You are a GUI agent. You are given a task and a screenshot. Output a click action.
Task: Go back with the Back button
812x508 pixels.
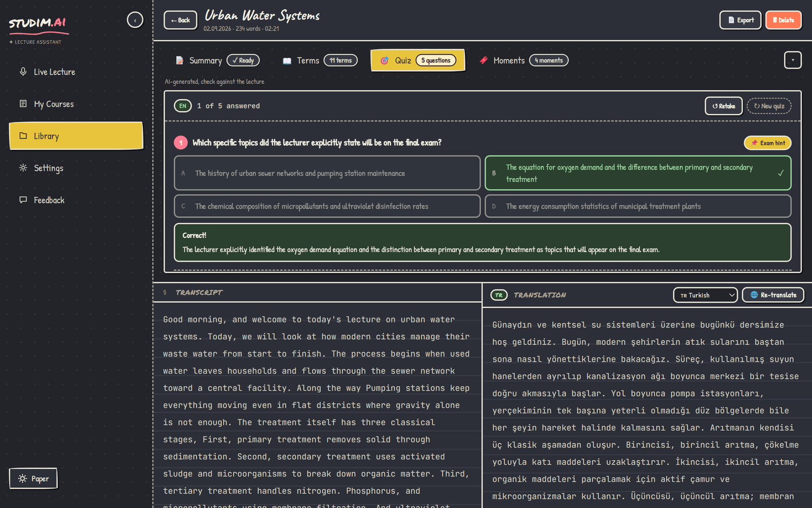(x=180, y=20)
